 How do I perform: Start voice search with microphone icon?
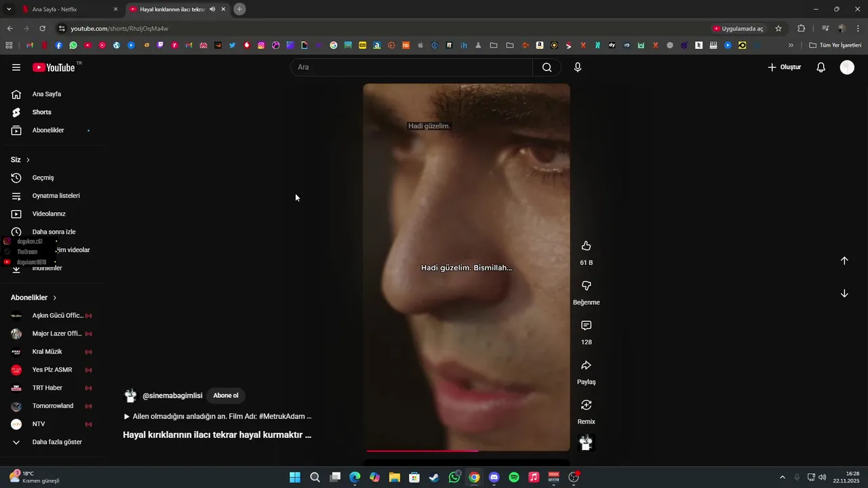click(x=578, y=67)
